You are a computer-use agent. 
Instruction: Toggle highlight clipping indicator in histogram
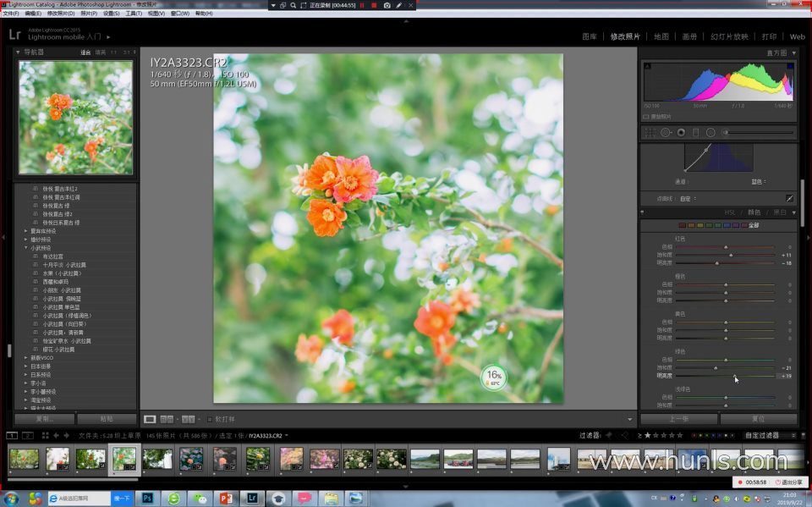[x=790, y=66]
